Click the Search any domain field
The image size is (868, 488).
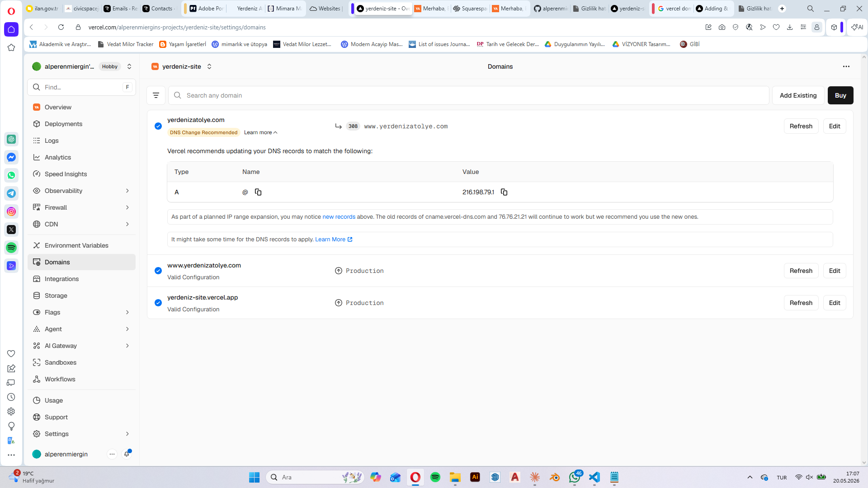point(469,95)
